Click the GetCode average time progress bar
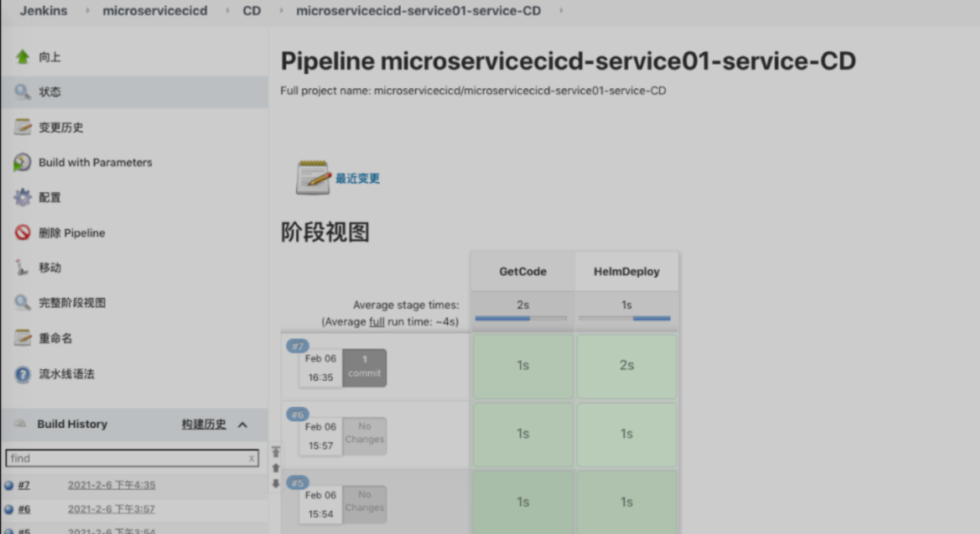This screenshot has width=980, height=534. pyautogui.click(x=521, y=318)
